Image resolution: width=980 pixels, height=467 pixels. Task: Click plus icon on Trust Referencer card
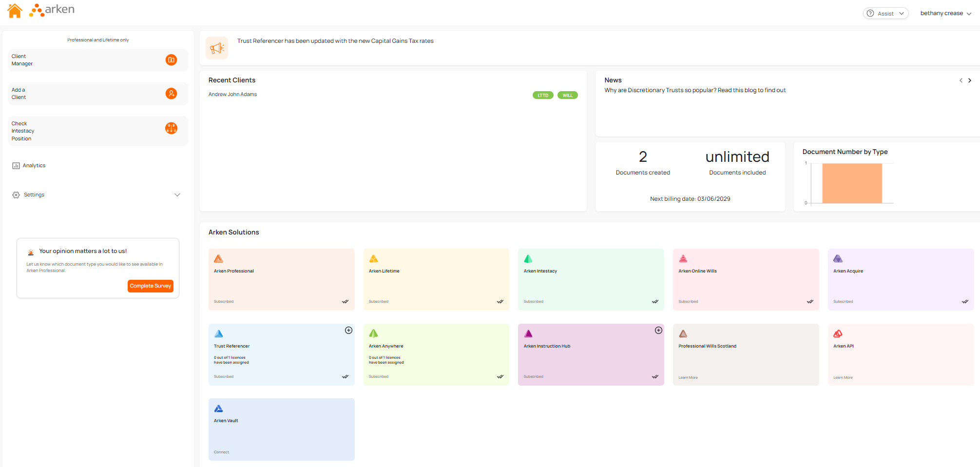click(x=348, y=331)
